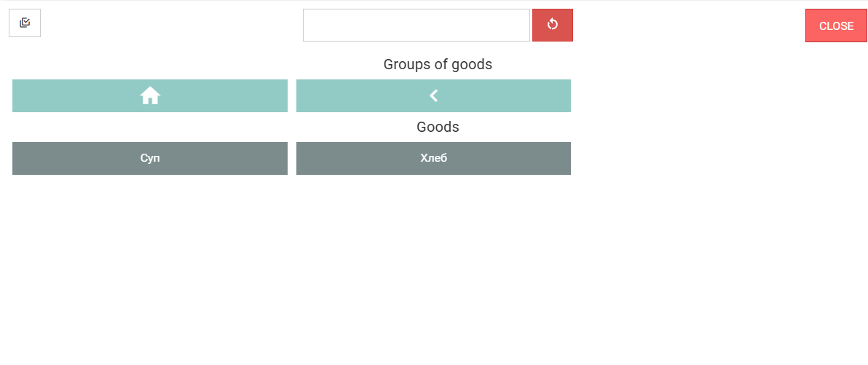Add Суп from the goods list

click(150, 158)
